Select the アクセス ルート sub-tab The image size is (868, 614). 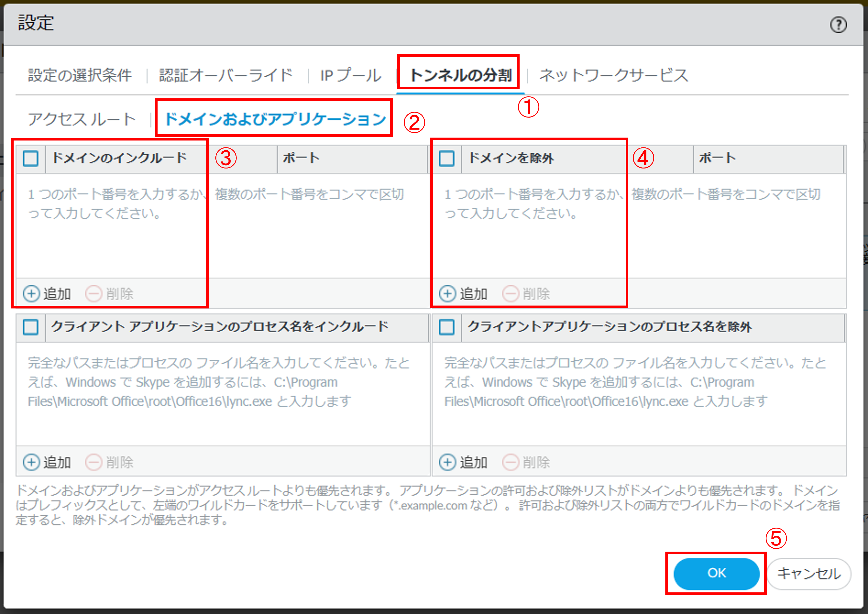[82, 119]
